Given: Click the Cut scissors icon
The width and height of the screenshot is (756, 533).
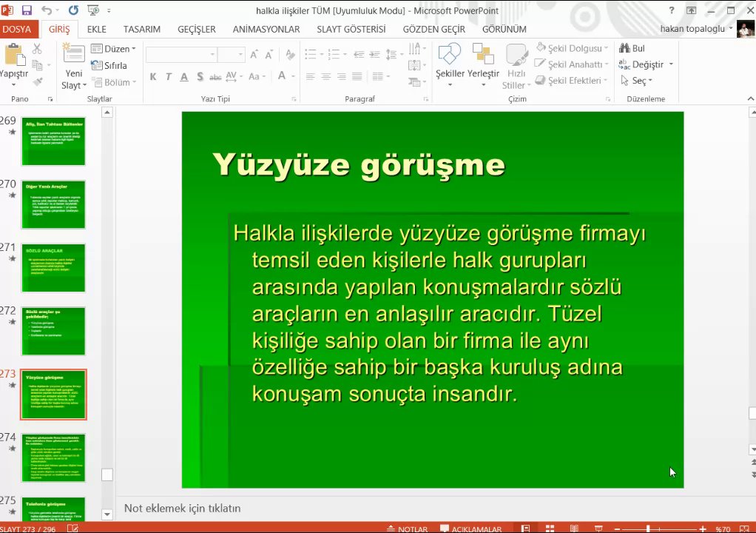Looking at the screenshot, I should click(x=37, y=49).
